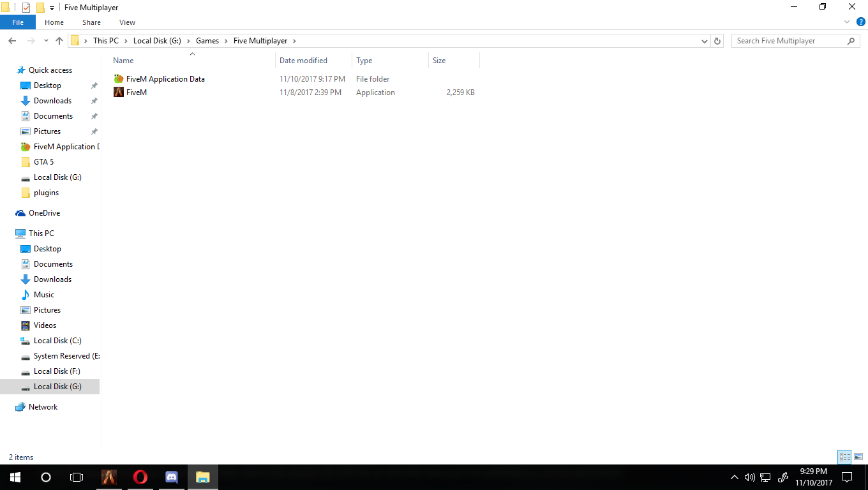Click Five Multiplayer breadcrumb segment

click(x=260, y=41)
